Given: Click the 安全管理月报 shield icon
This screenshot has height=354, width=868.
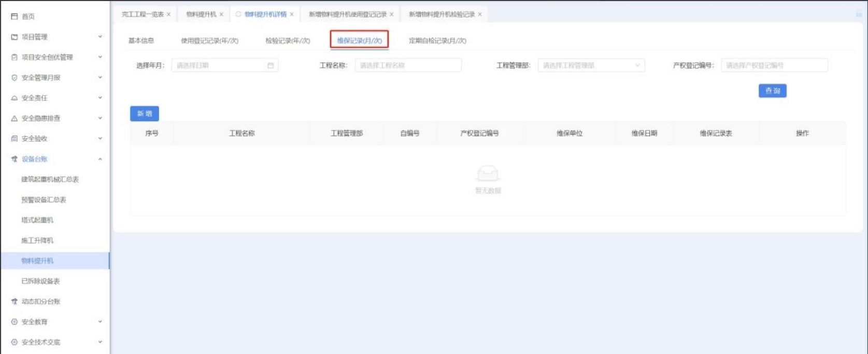Looking at the screenshot, I should point(15,78).
